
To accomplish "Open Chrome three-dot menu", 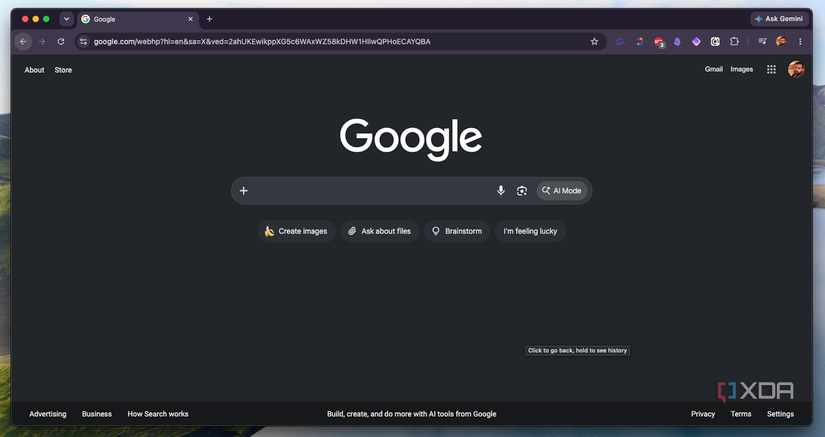I will coord(800,42).
